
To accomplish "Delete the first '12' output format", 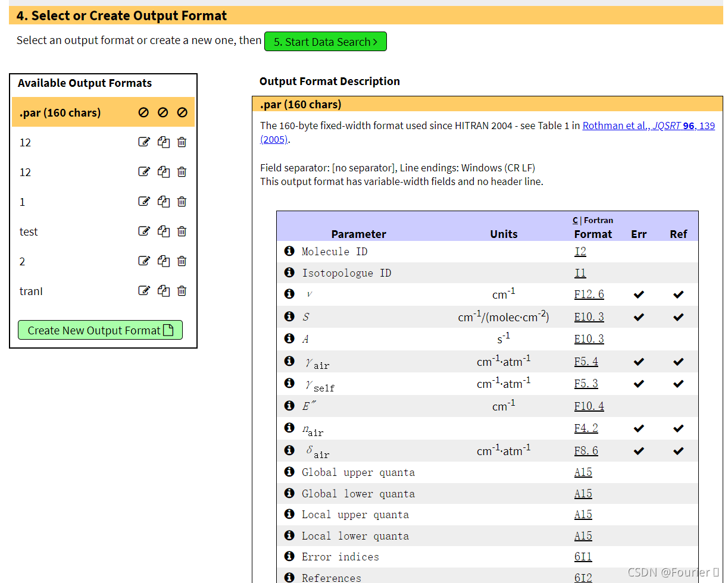I will coord(182,142).
